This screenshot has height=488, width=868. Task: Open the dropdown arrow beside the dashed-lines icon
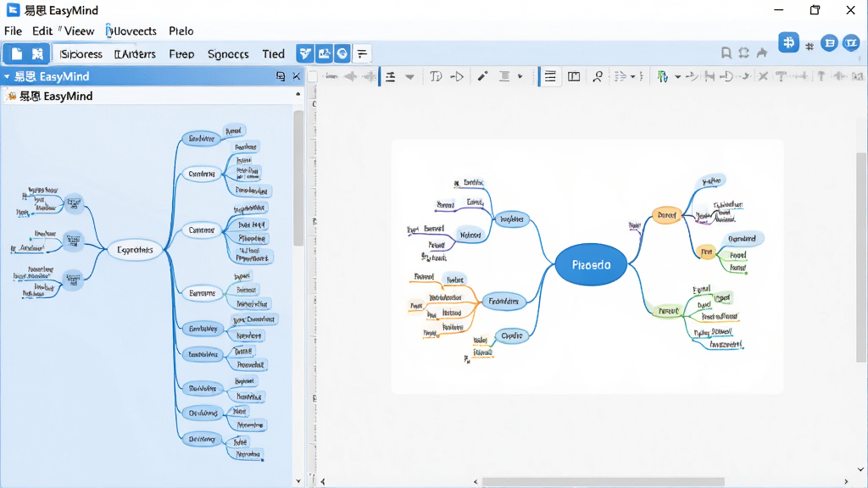pyautogui.click(x=632, y=77)
